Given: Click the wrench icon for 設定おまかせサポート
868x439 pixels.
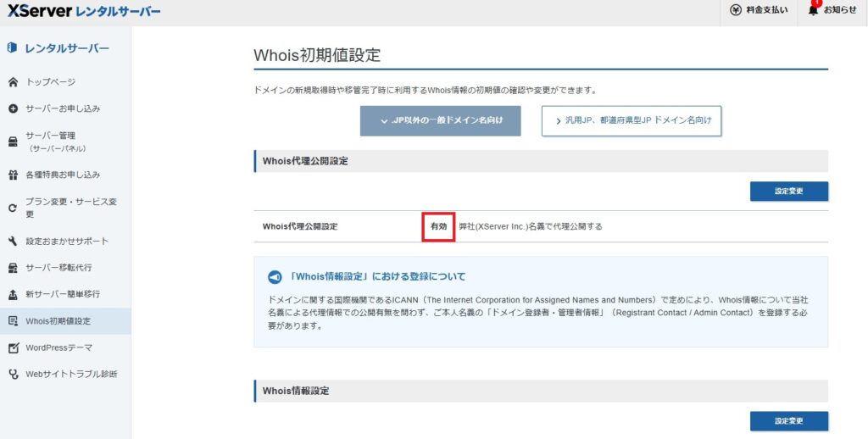Looking at the screenshot, I should tap(13, 242).
